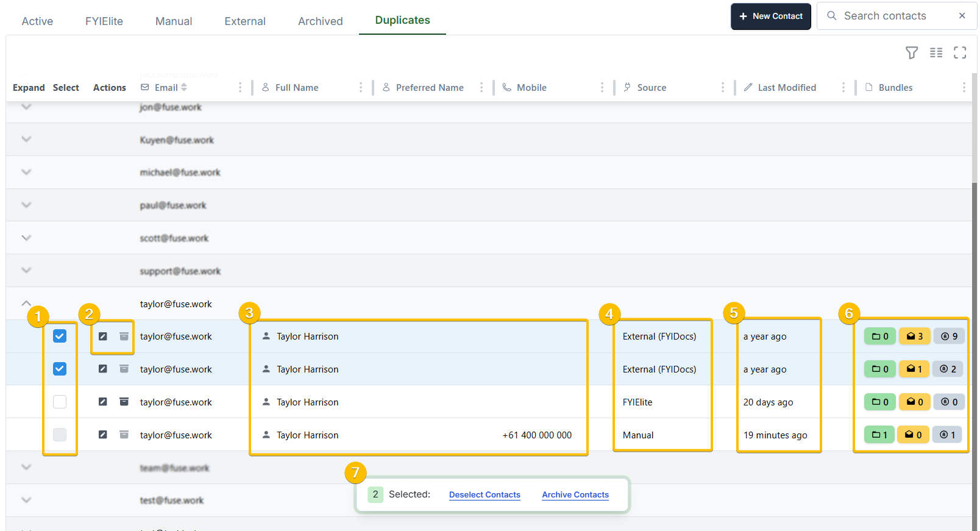
Task: Open the Source column menu dots
Action: [723, 88]
